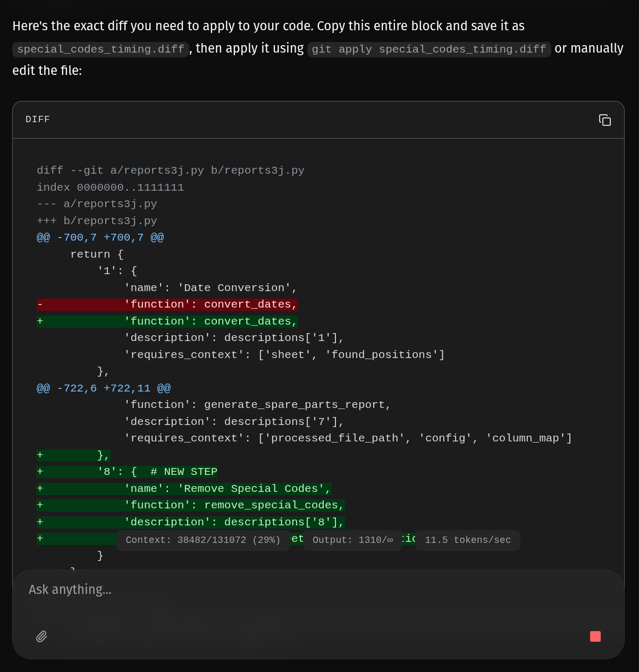Copy the diff code block
639x672 pixels.
pyautogui.click(x=604, y=120)
